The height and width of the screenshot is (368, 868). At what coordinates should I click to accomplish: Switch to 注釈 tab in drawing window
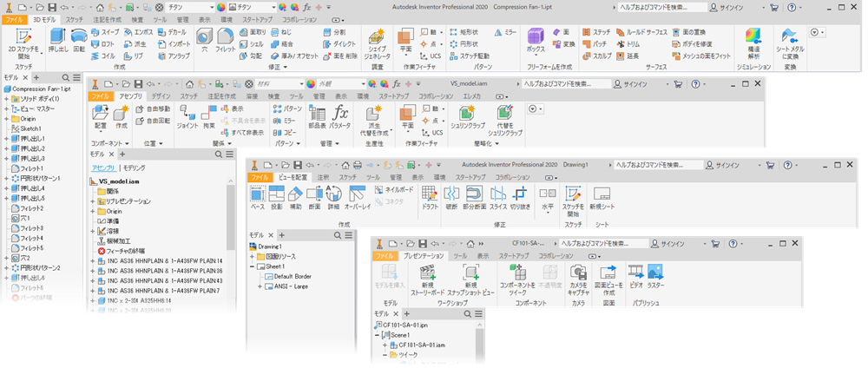click(323, 178)
